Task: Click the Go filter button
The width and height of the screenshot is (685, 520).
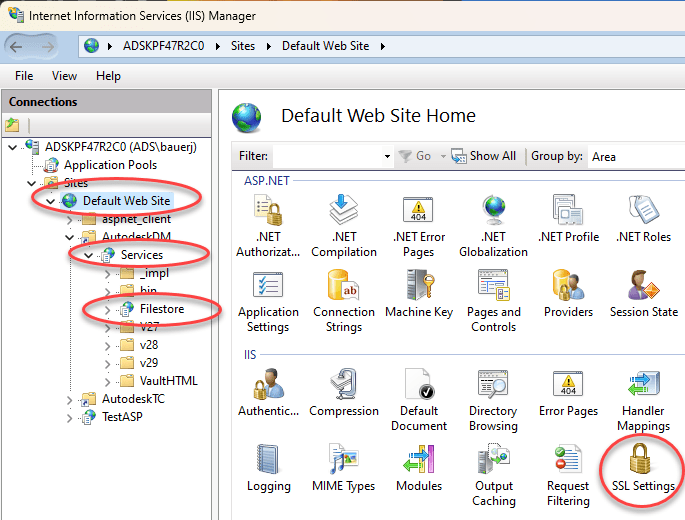Action: 415,156
